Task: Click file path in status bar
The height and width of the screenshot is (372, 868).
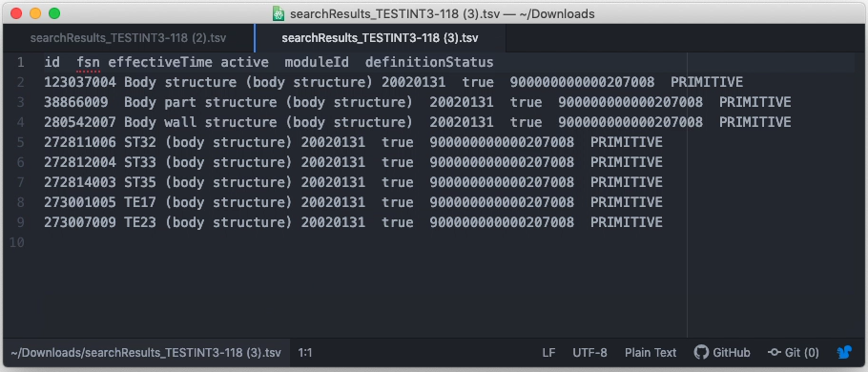Action: (146, 353)
